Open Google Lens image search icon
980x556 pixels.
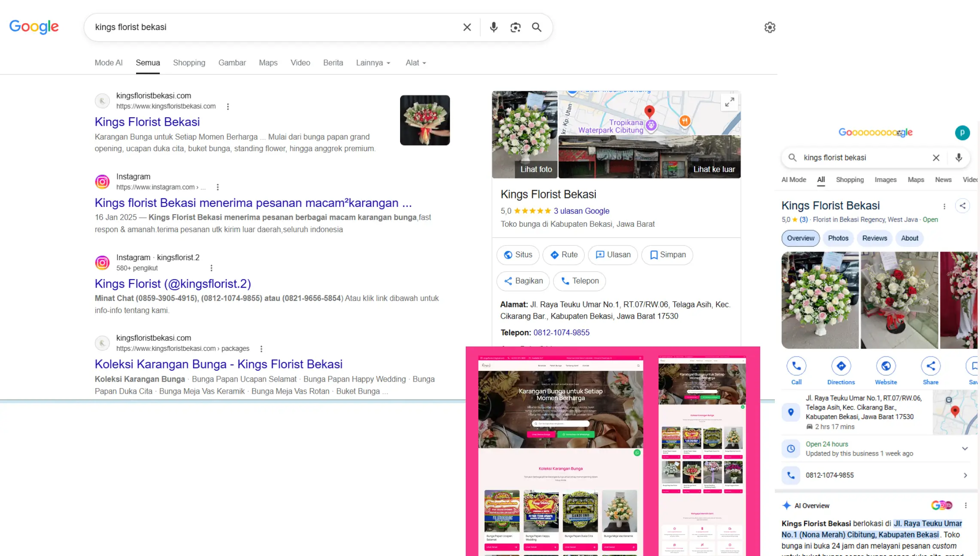[515, 27]
